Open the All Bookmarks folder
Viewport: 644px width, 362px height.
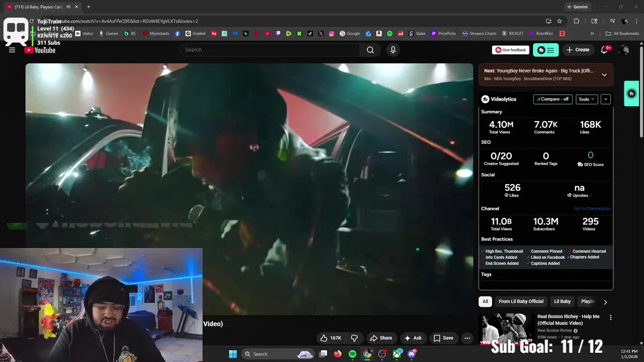(x=622, y=34)
